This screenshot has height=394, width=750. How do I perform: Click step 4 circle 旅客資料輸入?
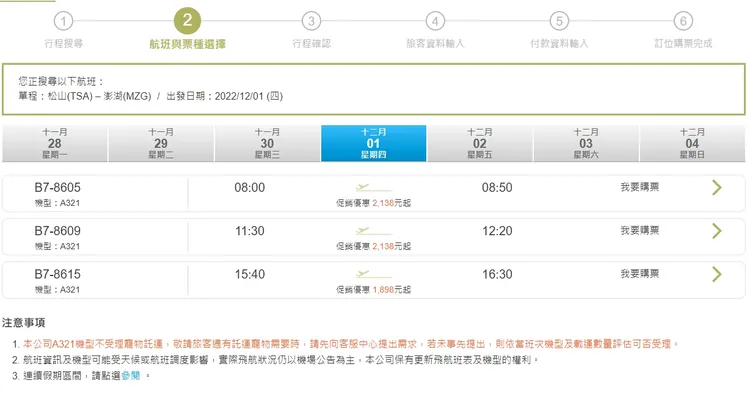[435, 21]
